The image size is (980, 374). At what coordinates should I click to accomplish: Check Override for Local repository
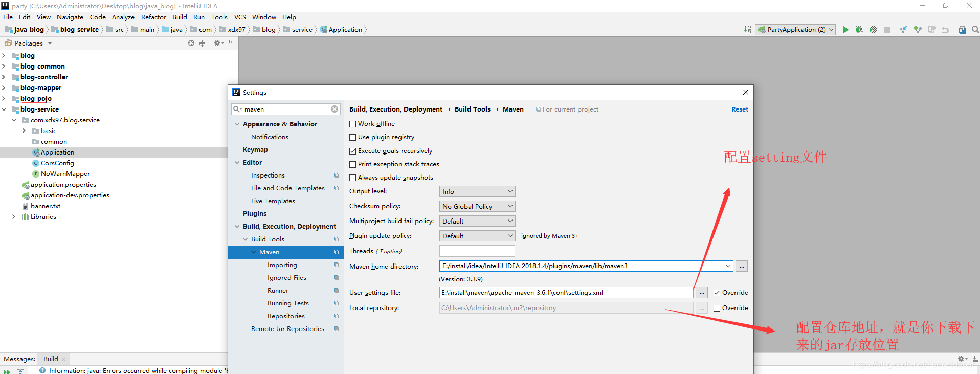717,308
